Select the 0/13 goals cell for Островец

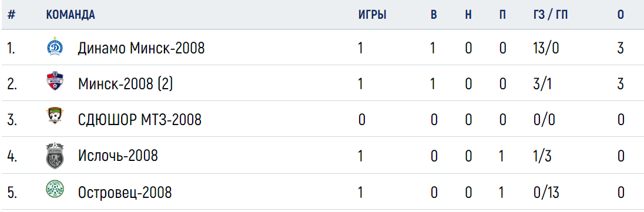tap(546, 192)
